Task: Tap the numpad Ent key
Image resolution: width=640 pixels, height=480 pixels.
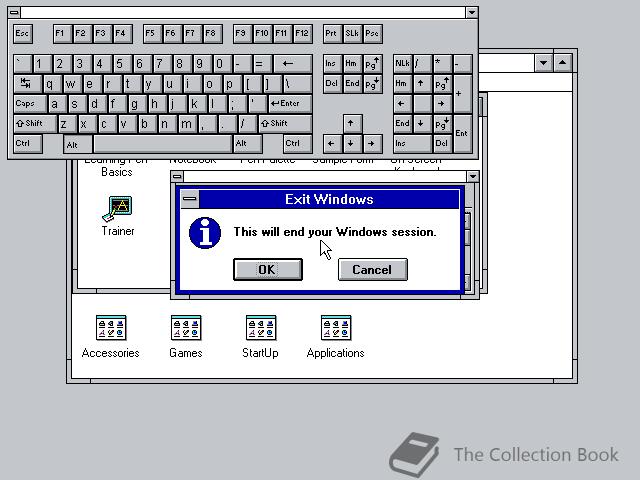Action: 463,134
